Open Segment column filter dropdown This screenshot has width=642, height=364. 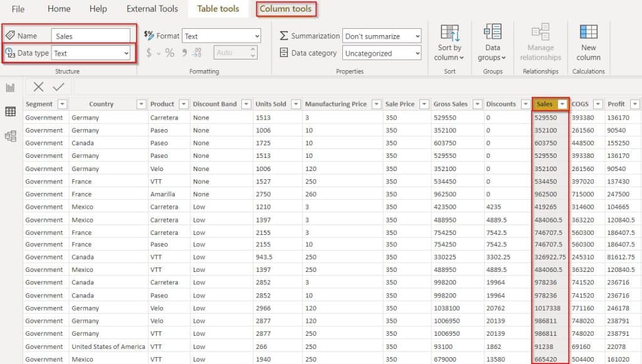coord(62,104)
